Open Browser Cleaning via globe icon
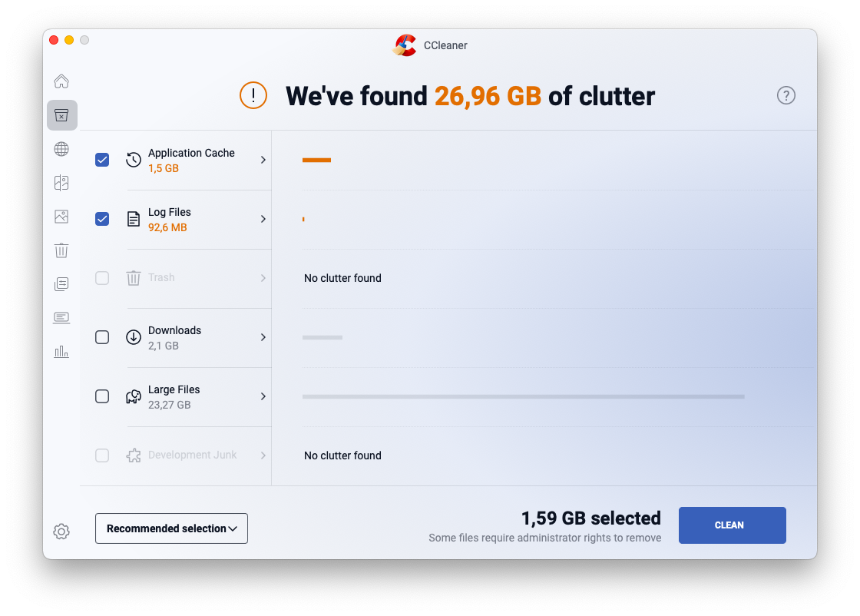 61,148
